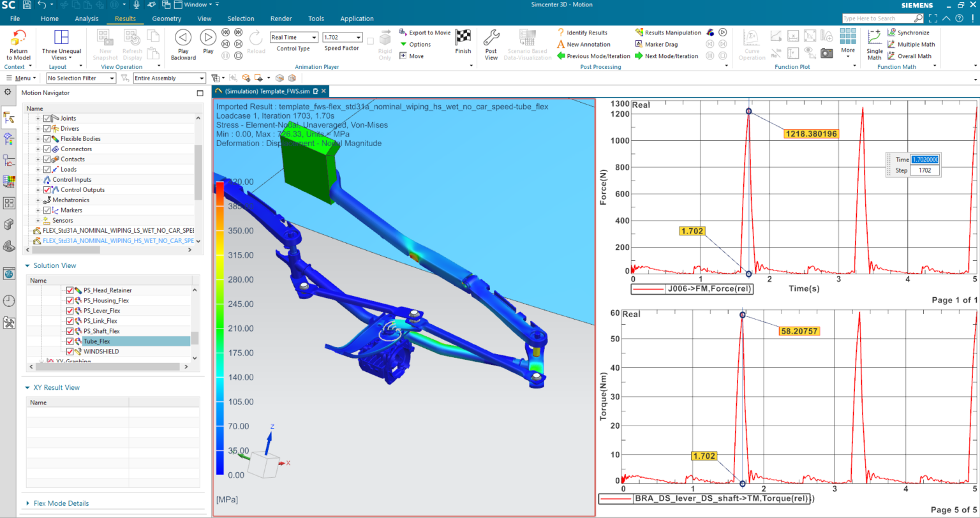Screen dimensions: 980x518
Task: Open the Control Type dropdown
Action: click(x=293, y=37)
